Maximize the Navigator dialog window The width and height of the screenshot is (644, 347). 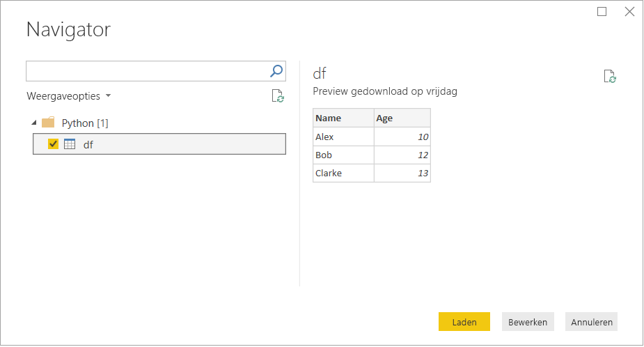click(x=602, y=11)
